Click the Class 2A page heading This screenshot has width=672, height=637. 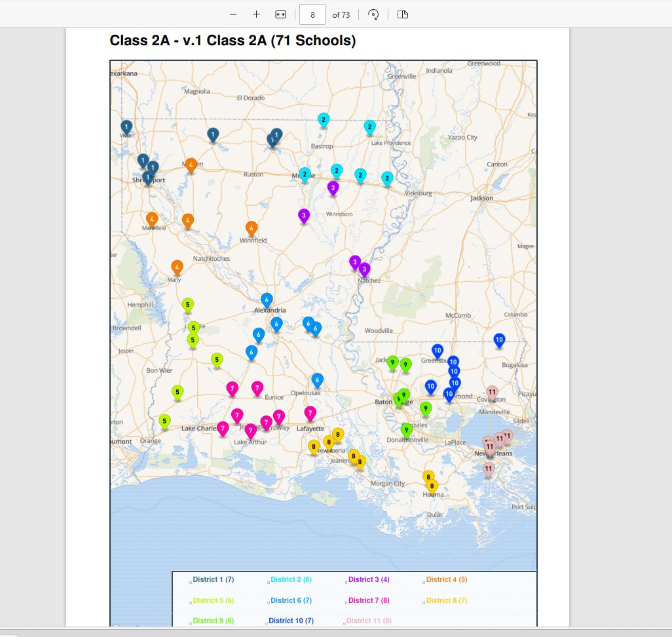click(233, 41)
